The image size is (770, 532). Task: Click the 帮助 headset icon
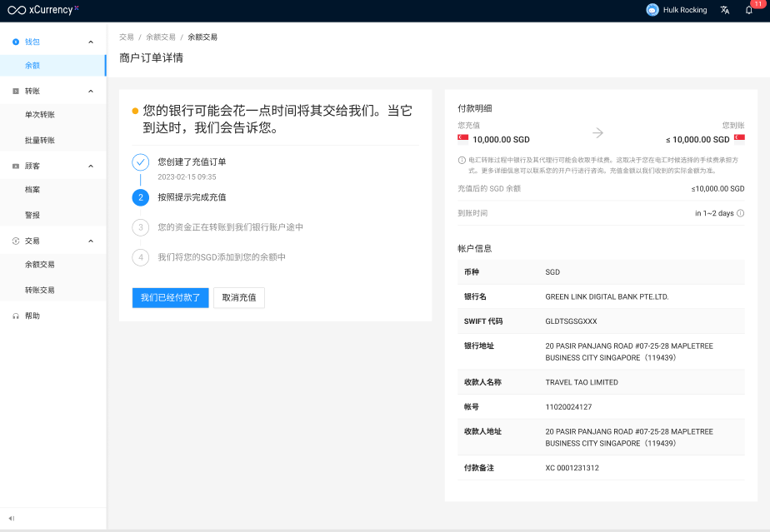click(x=16, y=316)
